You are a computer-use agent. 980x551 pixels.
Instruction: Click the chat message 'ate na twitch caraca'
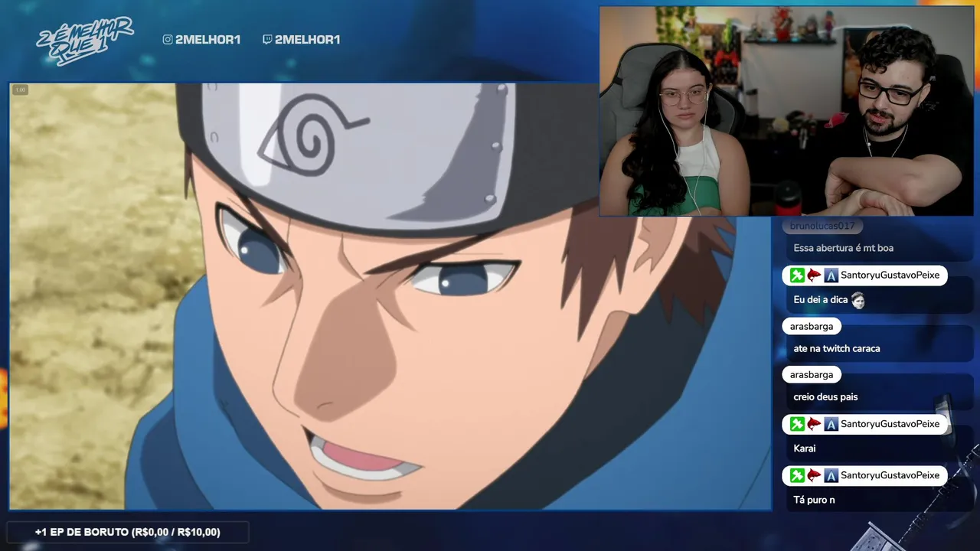point(837,349)
